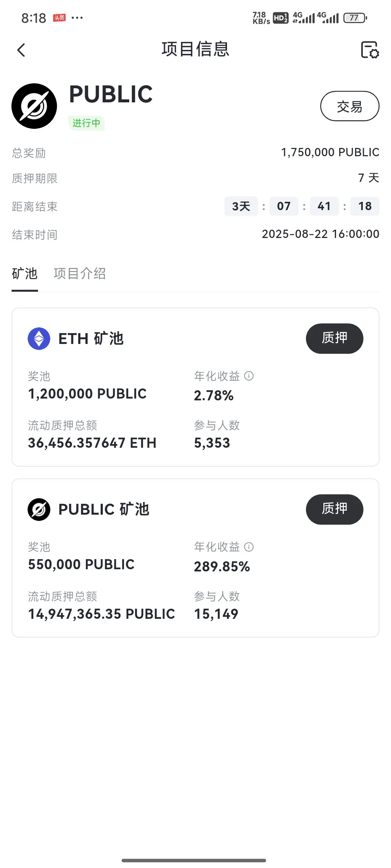Tap the 进行中 status badge
391x868 pixels.
86,123
